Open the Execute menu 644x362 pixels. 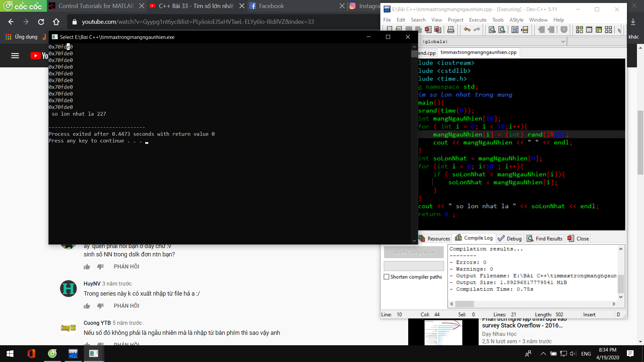pyautogui.click(x=478, y=20)
